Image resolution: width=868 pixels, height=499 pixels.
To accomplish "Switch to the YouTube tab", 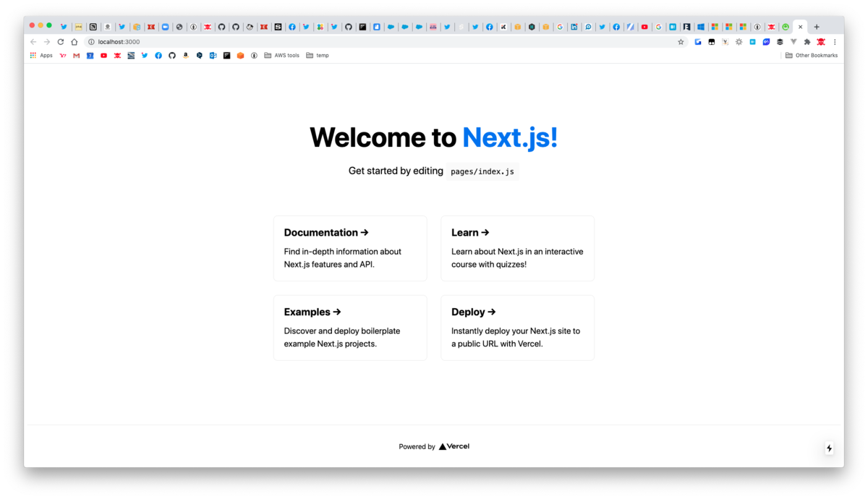I will point(644,27).
